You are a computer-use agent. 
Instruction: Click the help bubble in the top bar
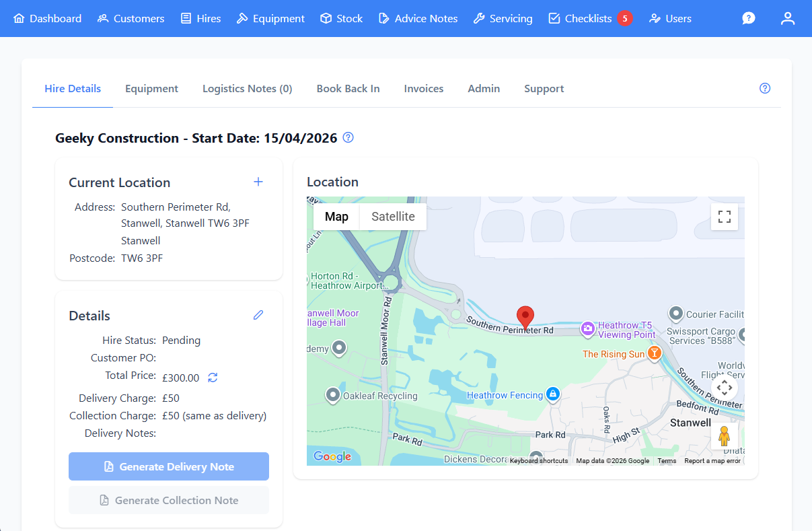749,18
